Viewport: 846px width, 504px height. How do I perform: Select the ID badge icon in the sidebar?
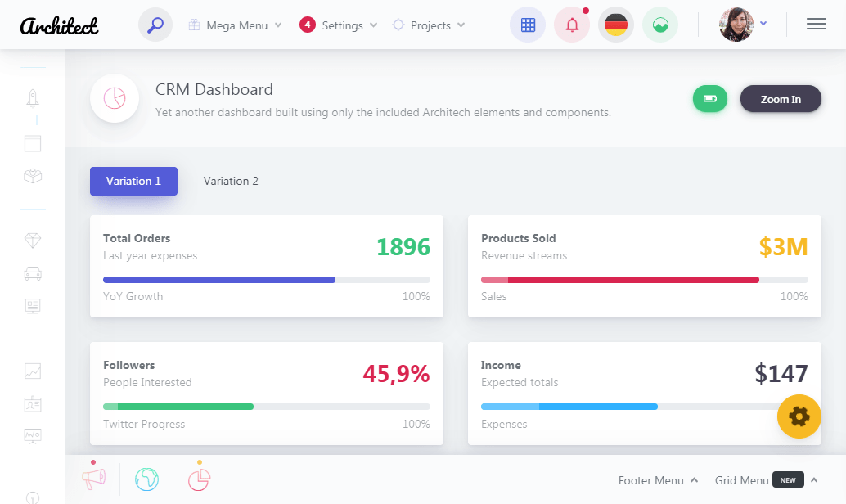tap(32, 403)
